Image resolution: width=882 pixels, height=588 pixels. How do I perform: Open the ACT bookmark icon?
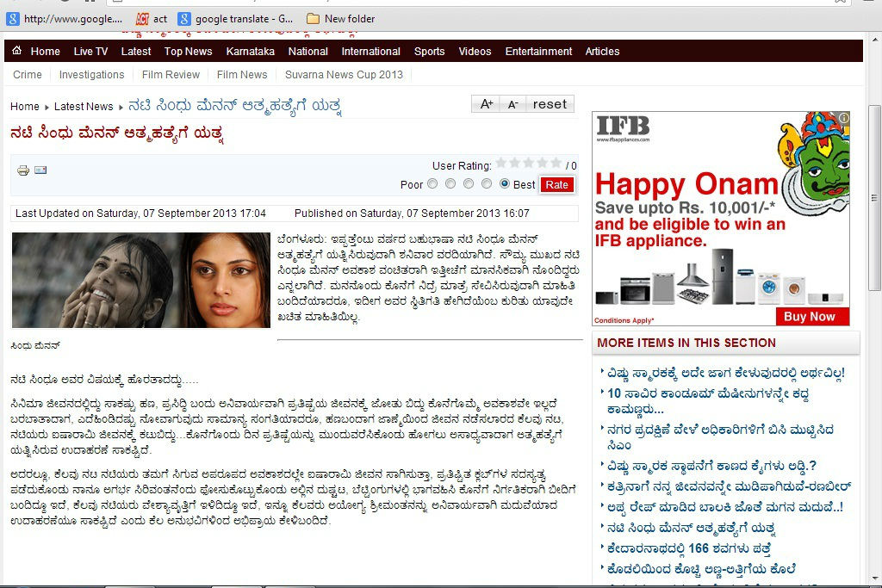click(x=142, y=18)
